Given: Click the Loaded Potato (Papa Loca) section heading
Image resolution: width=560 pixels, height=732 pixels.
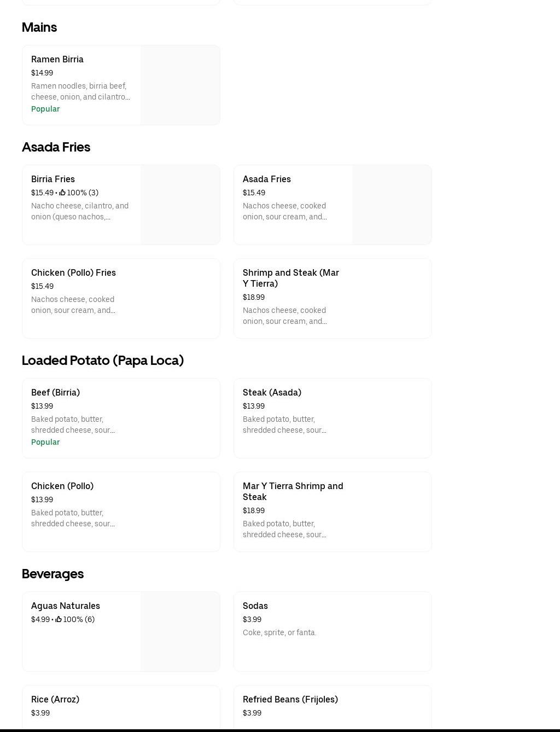Looking at the screenshot, I should click(x=103, y=361).
